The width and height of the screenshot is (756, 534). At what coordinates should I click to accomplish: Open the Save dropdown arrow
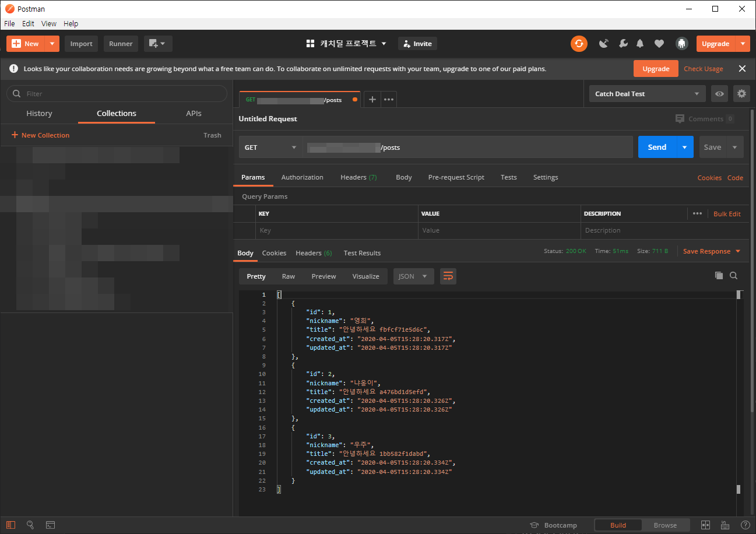point(734,147)
